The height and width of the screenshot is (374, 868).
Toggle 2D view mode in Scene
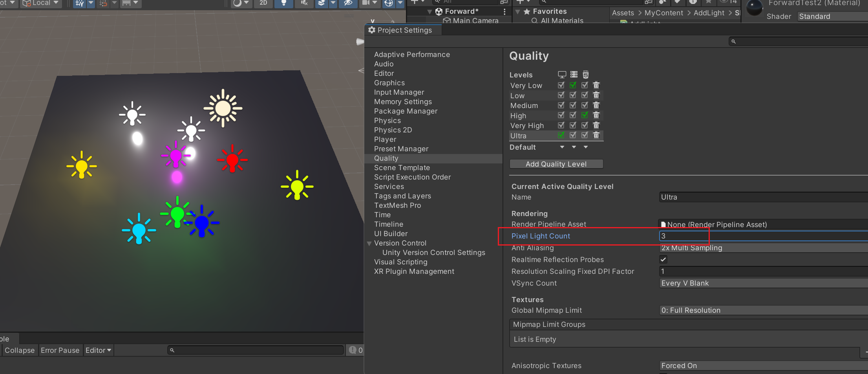tap(263, 3)
